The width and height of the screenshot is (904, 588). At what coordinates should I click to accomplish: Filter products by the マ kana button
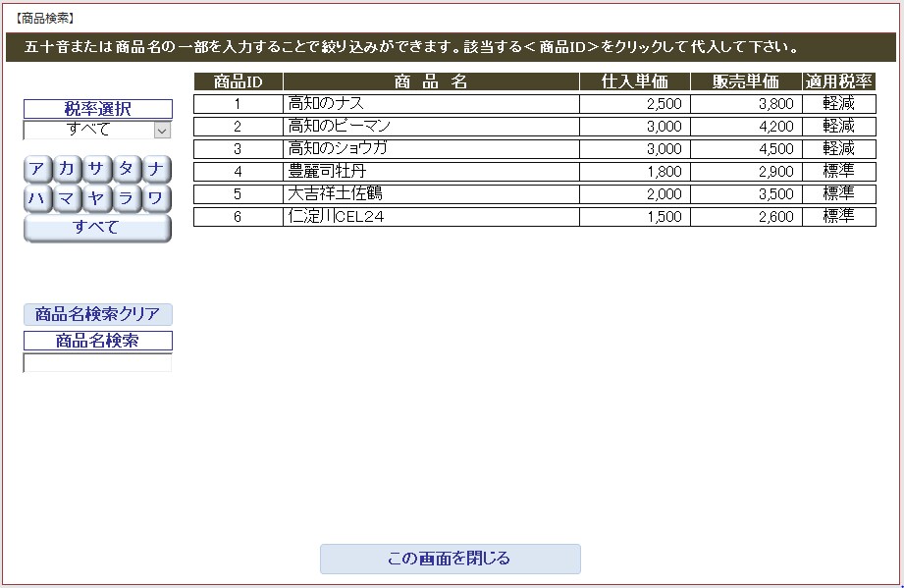pyautogui.click(x=68, y=199)
